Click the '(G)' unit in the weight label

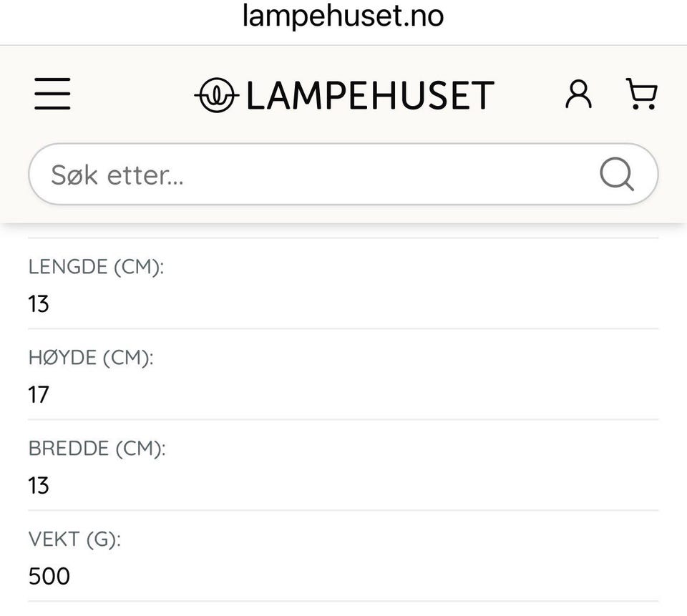click(x=103, y=539)
